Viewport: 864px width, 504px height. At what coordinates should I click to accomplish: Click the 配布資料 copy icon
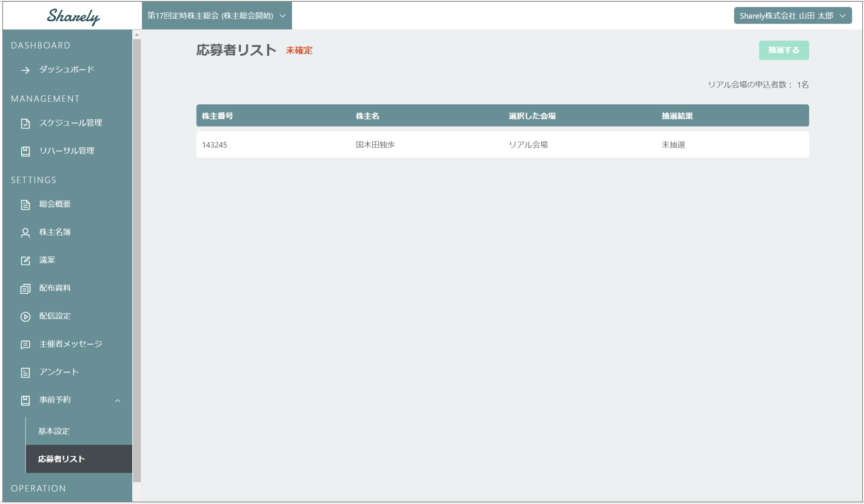click(x=25, y=289)
